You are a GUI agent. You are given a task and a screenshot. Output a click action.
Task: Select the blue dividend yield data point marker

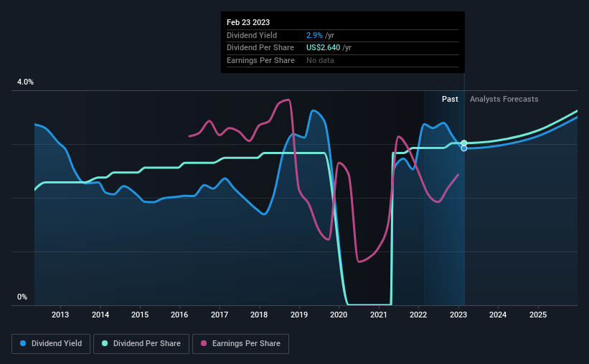click(x=464, y=148)
